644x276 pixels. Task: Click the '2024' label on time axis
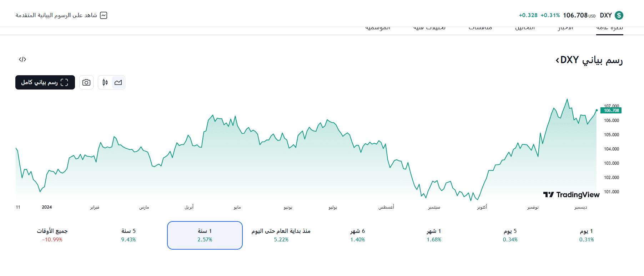click(x=47, y=207)
